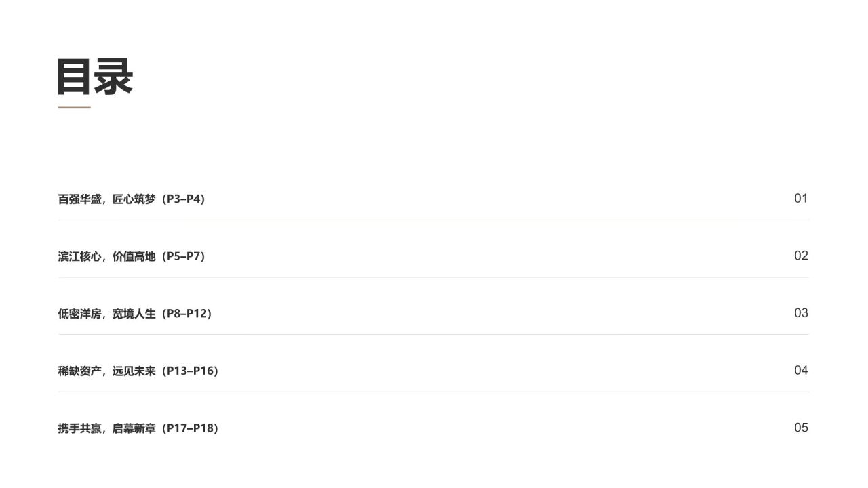
Task: Click the 目录 slide title
Action: 95,76
